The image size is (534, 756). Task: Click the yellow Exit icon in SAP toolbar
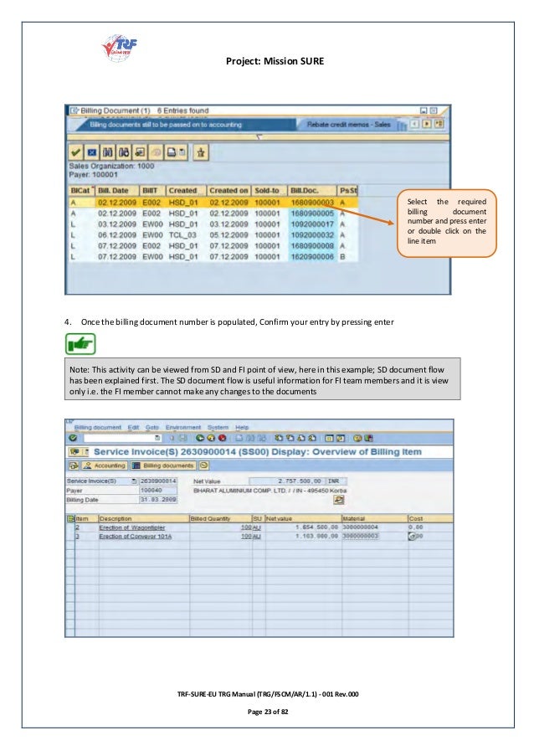tap(211, 438)
